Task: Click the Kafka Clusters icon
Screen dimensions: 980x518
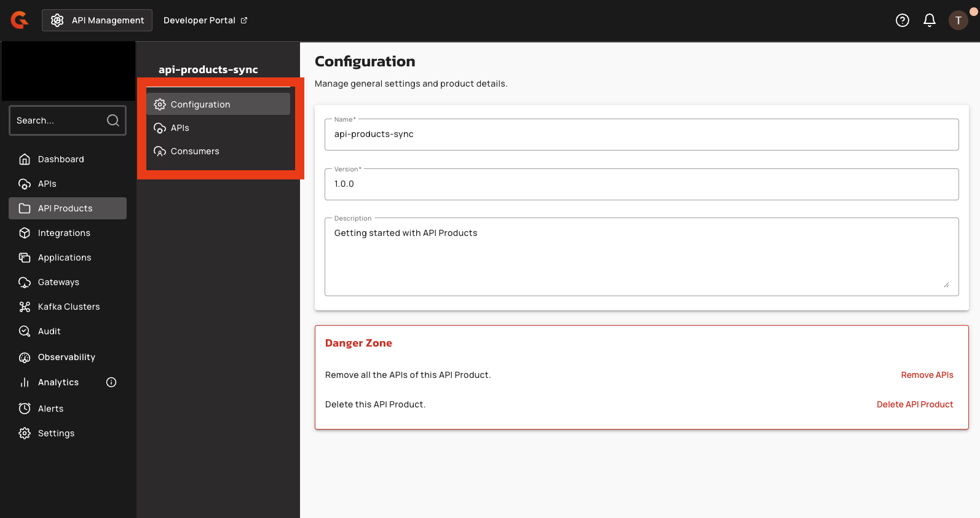Action: pos(25,307)
